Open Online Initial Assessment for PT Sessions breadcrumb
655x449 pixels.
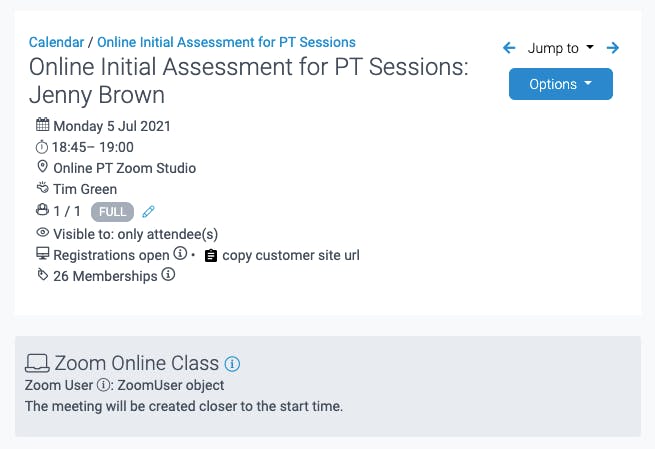pos(226,42)
